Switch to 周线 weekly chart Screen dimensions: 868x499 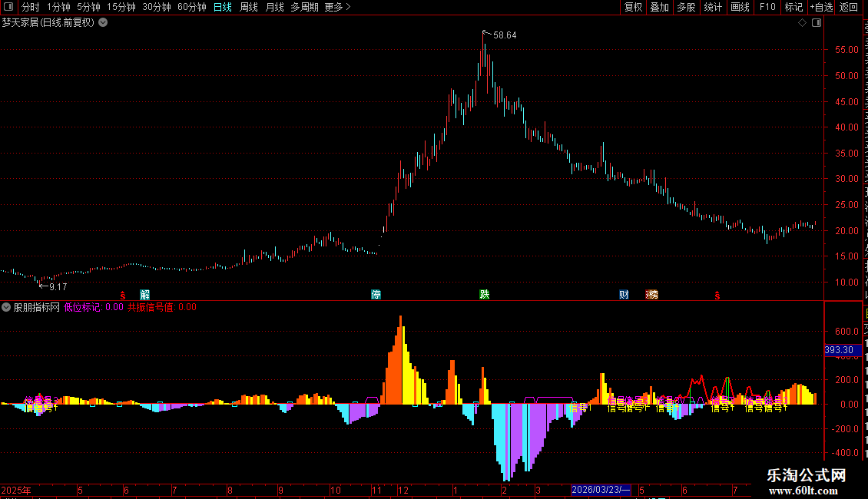[x=249, y=7]
